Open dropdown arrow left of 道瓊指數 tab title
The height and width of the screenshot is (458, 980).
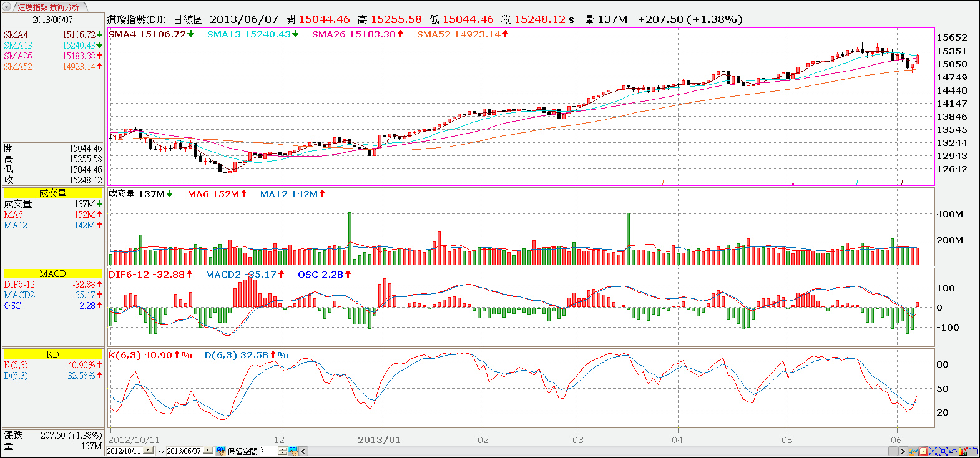pos(7,7)
